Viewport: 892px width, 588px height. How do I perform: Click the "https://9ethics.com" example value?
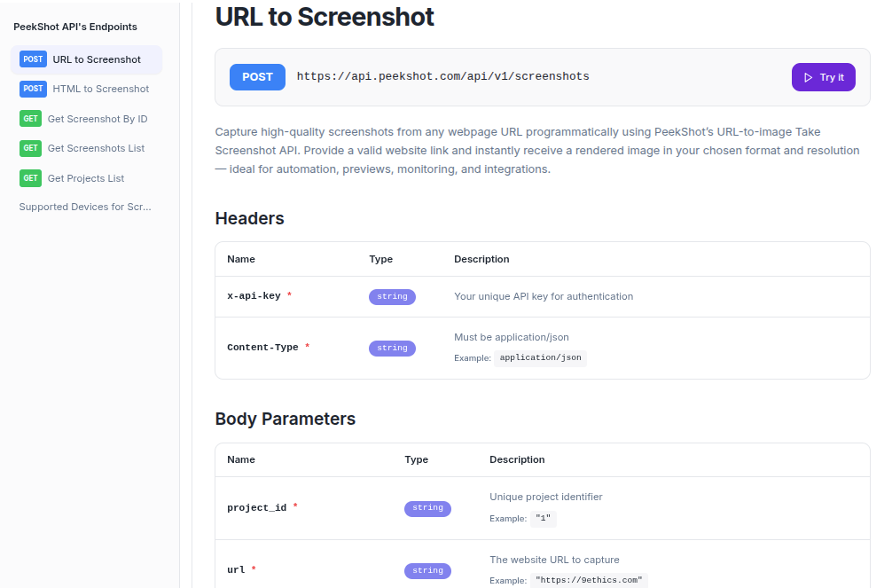point(589,581)
